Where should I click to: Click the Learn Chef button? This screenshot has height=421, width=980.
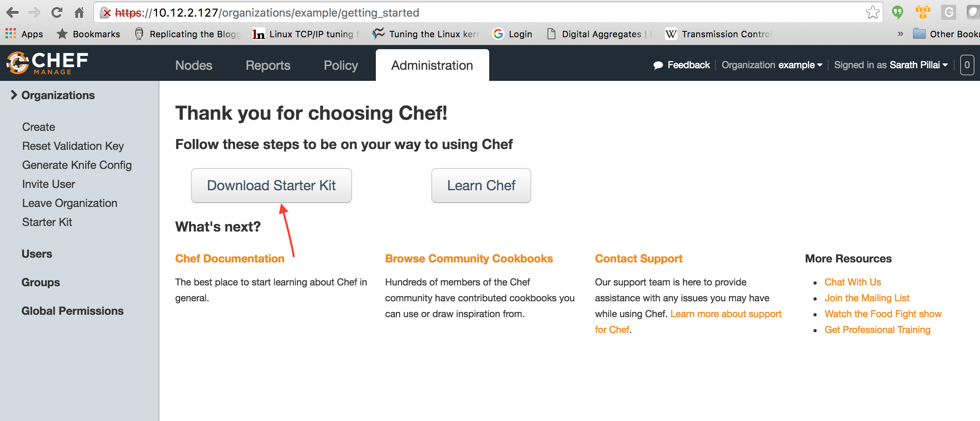[481, 186]
